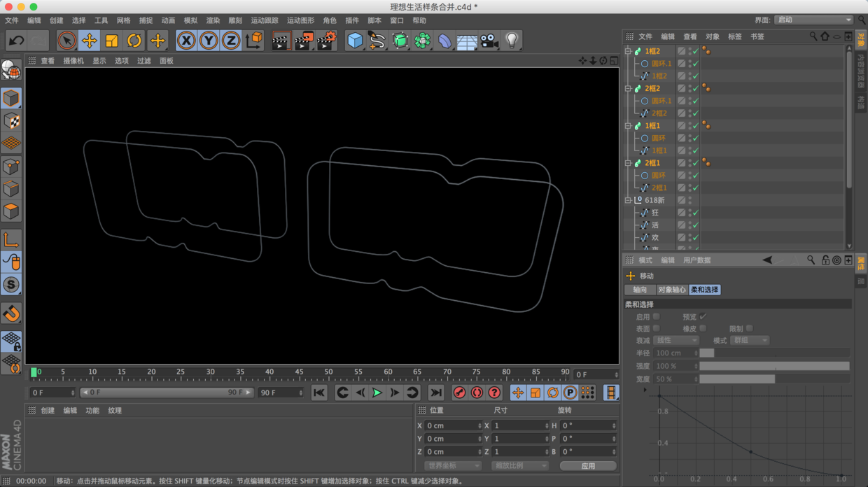Open the 衰减 dropdown set to 线性
Viewport: 868px width, 487px height.
click(x=675, y=340)
